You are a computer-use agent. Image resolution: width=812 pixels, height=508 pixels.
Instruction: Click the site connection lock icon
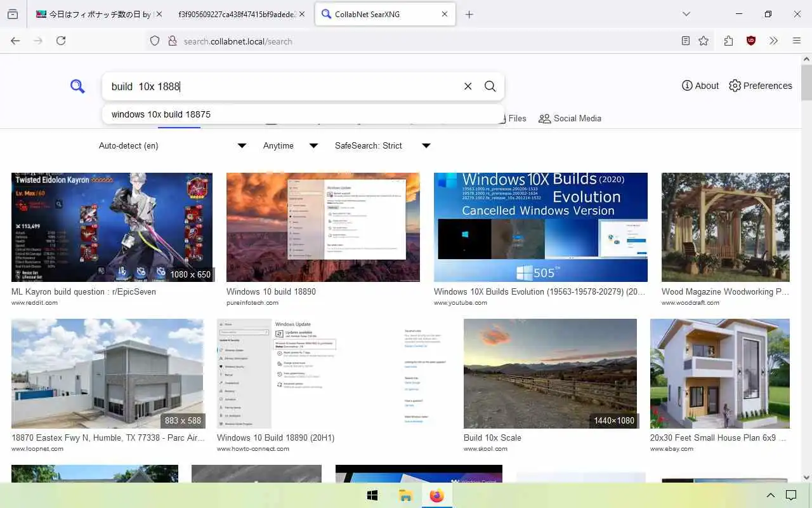coord(172,41)
